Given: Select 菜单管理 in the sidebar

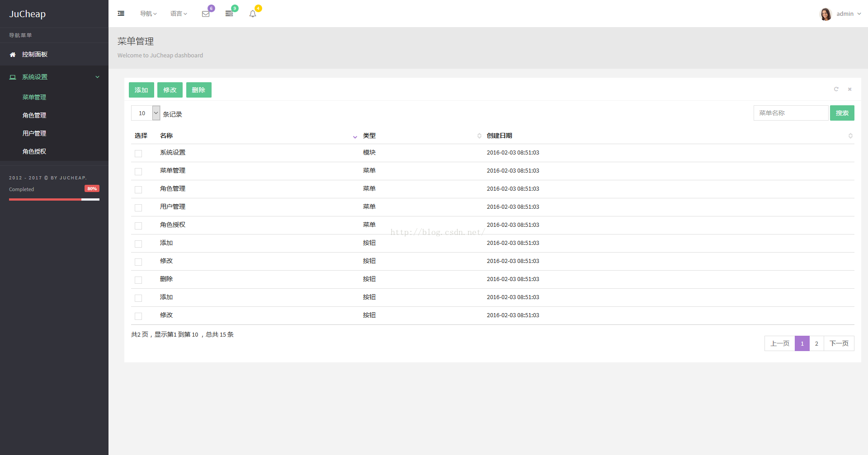Looking at the screenshot, I should pyautogui.click(x=34, y=97).
